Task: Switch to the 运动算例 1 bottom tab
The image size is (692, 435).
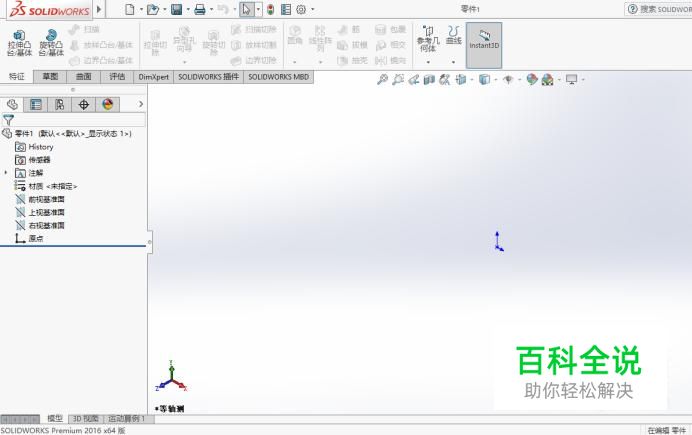Action: tap(128, 419)
